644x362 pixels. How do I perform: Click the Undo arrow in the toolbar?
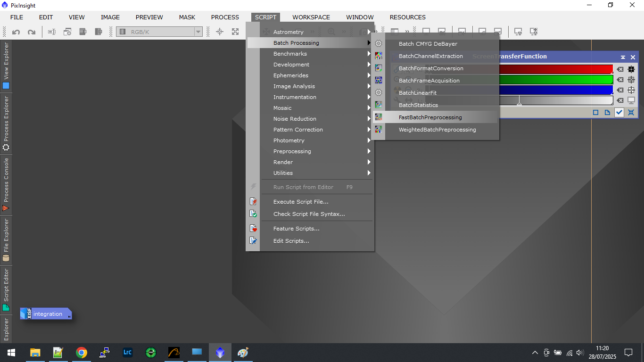coord(16,32)
